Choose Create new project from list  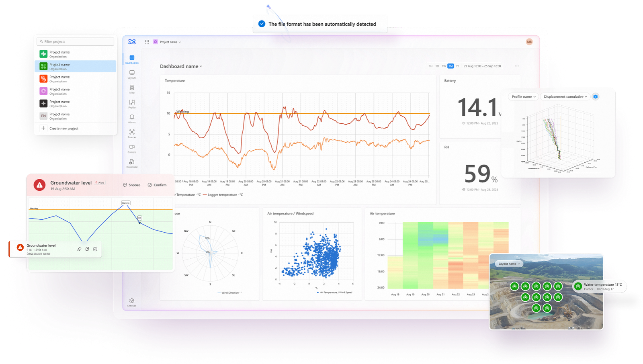[63, 129]
